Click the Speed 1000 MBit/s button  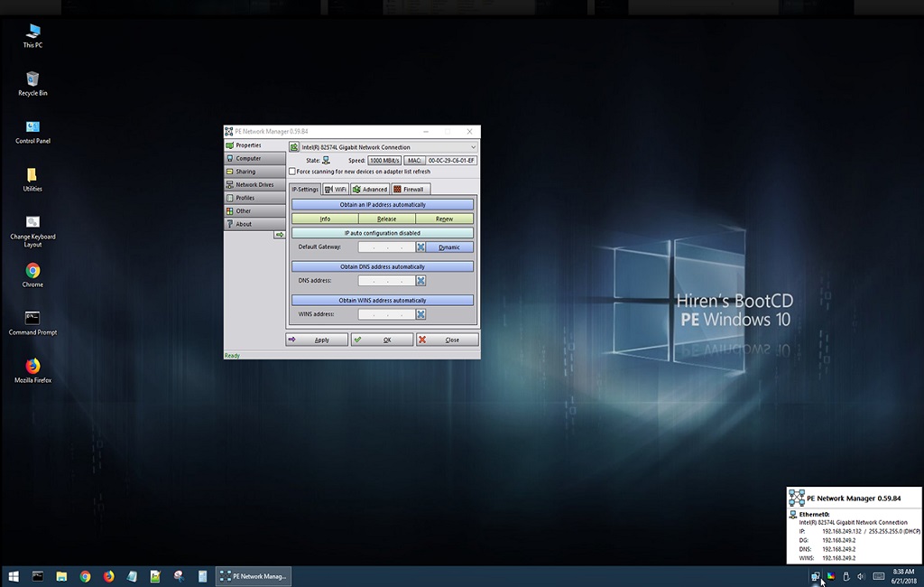point(384,161)
